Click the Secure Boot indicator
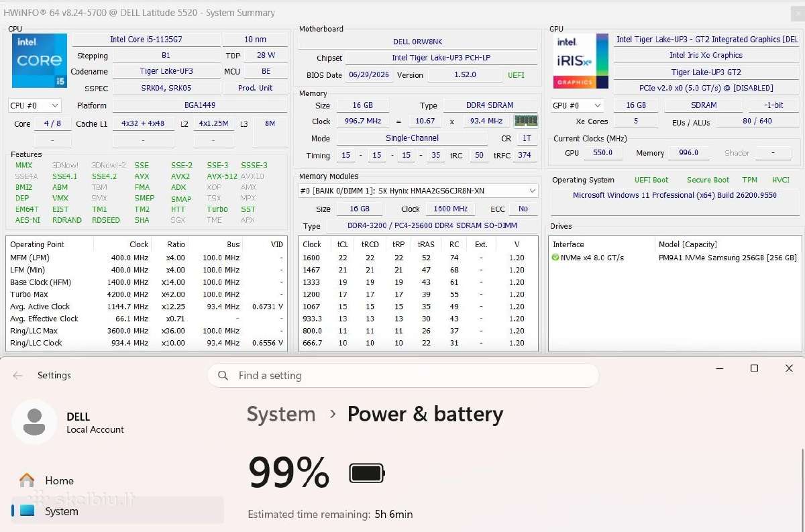Screen dimensions: 805x532 click(x=708, y=180)
